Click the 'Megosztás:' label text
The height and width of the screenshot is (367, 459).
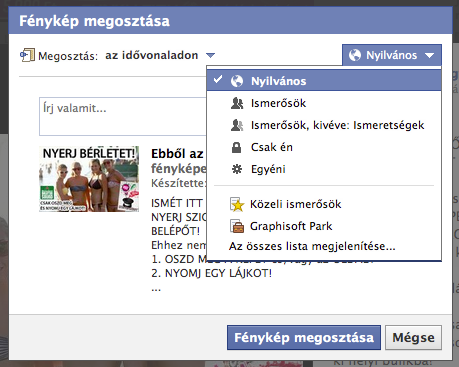click(x=68, y=56)
